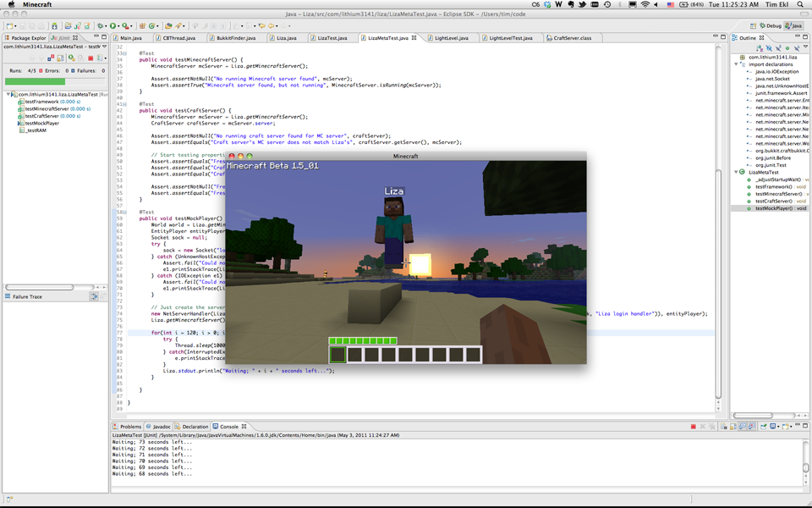This screenshot has width=812, height=508.
Task: Open Debug button dropdown arrow
Action: pos(106,26)
